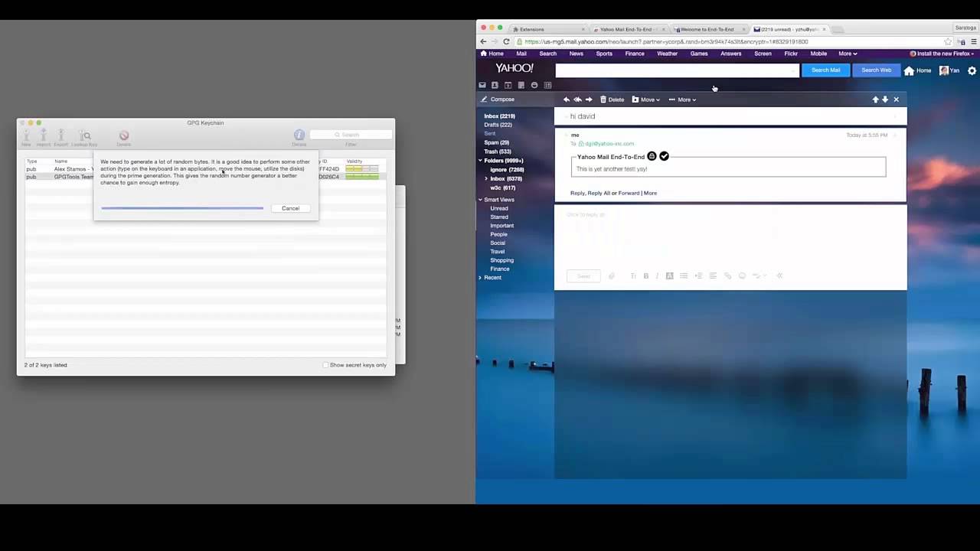Click the Lookup Key icon in GPG Keychain
Image resolution: width=980 pixels, height=551 pixels.
[x=85, y=136]
